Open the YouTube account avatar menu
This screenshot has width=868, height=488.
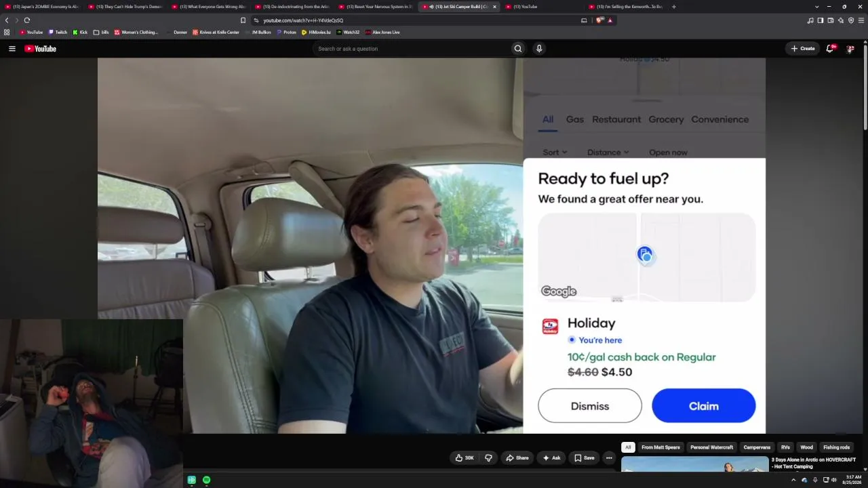pyautogui.click(x=850, y=49)
